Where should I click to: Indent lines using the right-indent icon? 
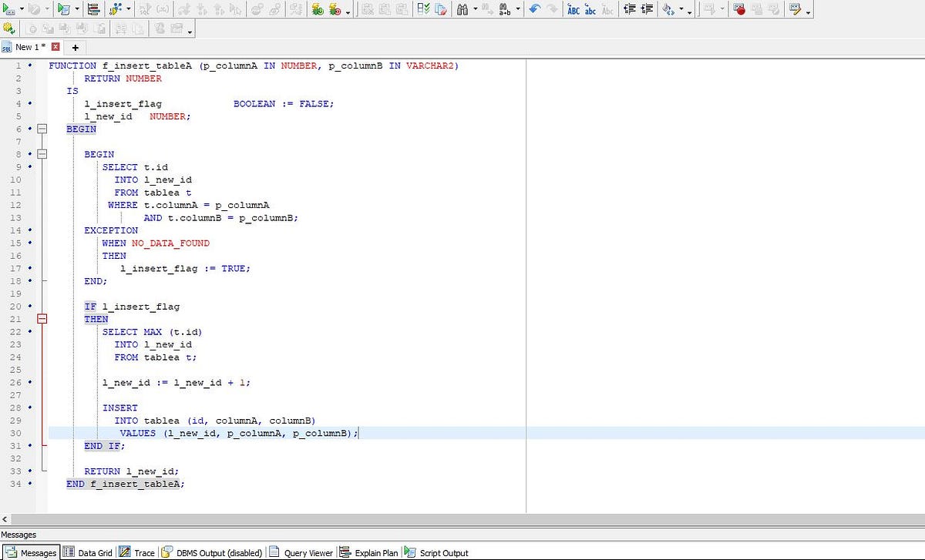[x=646, y=10]
